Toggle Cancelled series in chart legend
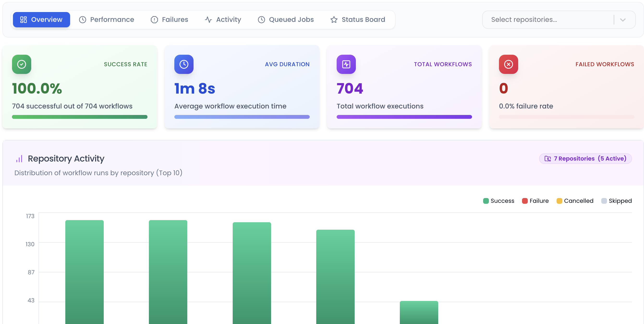This screenshot has height=324, width=644. pyautogui.click(x=575, y=201)
